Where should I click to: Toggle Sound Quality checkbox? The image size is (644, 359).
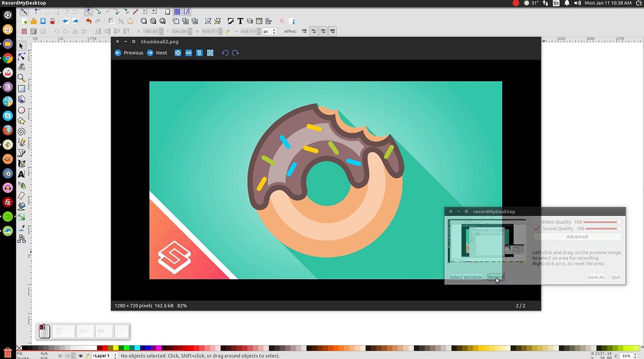(x=536, y=228)
